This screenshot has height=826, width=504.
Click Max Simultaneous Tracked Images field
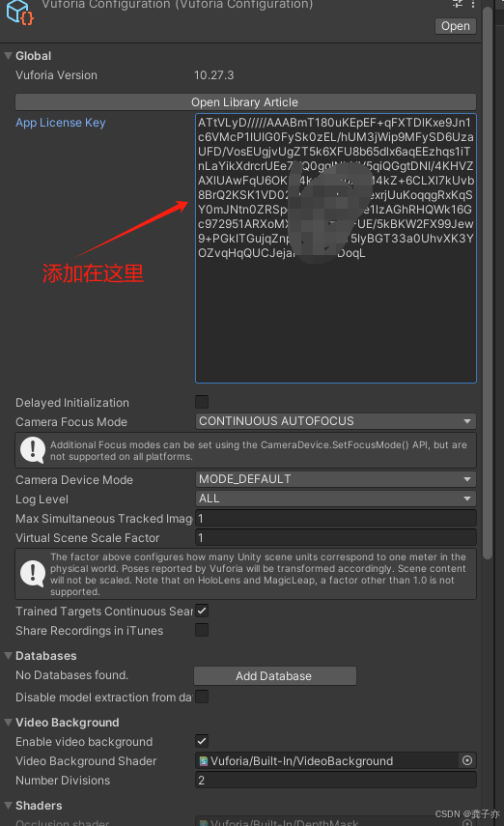pos(335,519)
